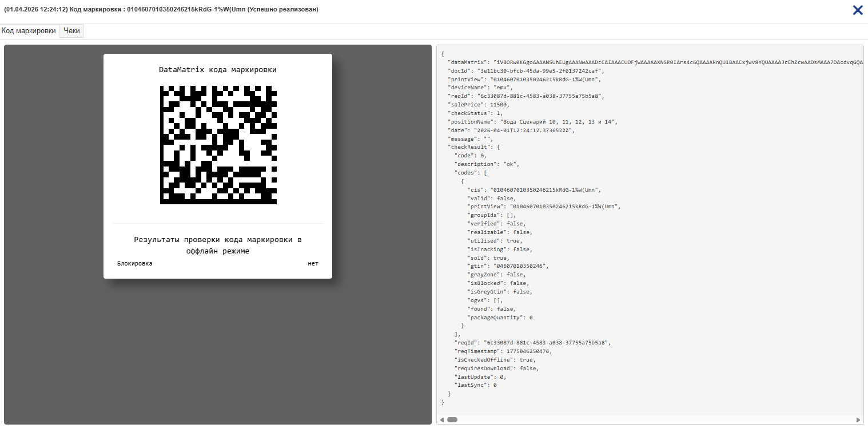The height and width of the screenshot is (428, 868).
Task: Select the Код маркировки tab
Action: coord(29,31)
